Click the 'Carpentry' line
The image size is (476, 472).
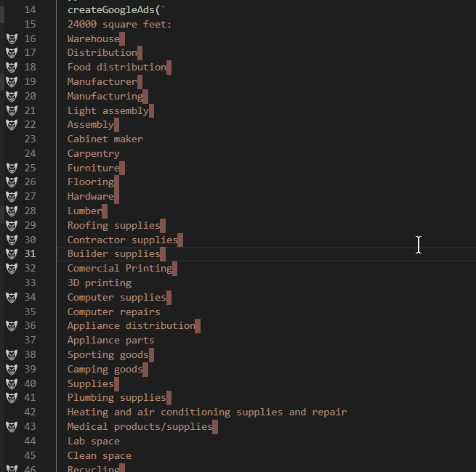[x=94, y=154]
